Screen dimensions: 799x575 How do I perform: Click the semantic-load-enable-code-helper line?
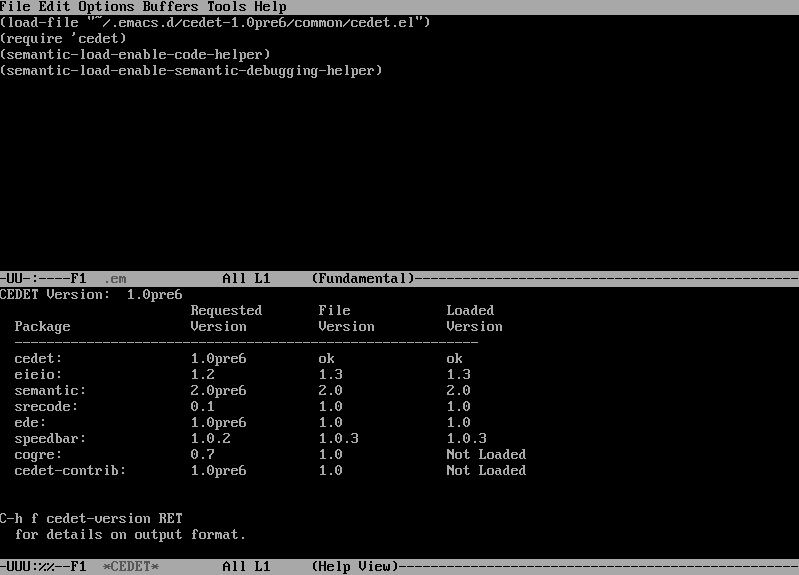coord(135,55)
